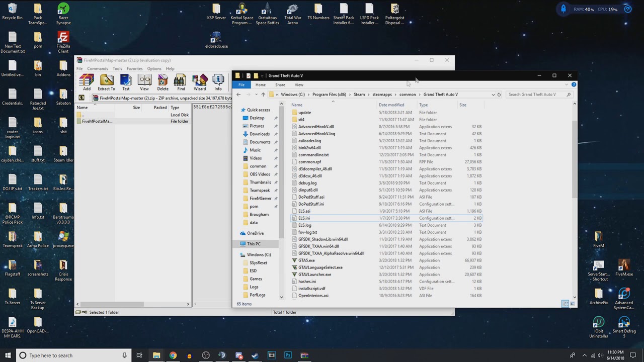The height and width of the screenshot is (362, 644).
Task: Sort files by Size column header
Action: 470,105
